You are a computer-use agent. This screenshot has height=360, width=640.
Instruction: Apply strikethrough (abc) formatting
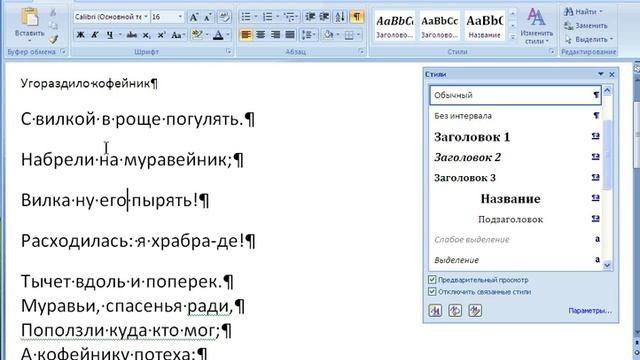point(131,35)
